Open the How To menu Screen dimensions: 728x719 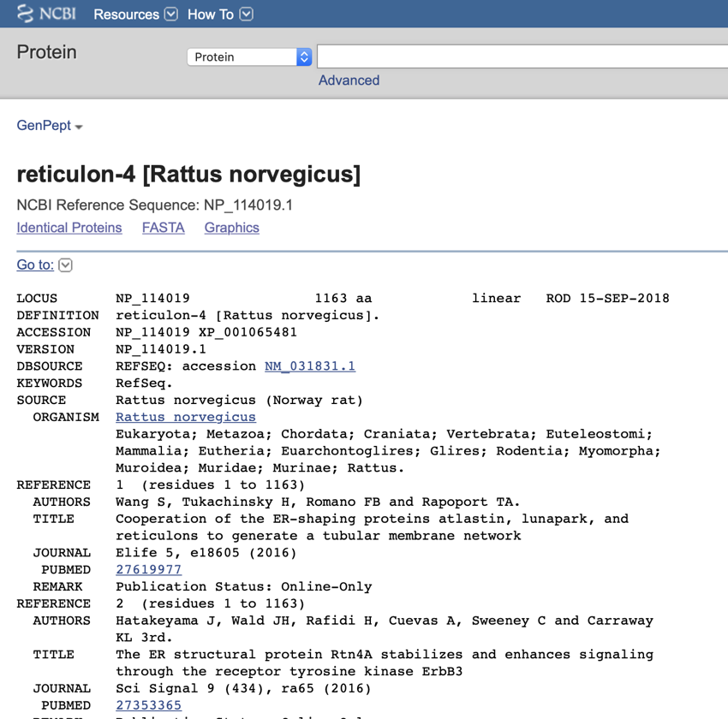tap(211, 15)
